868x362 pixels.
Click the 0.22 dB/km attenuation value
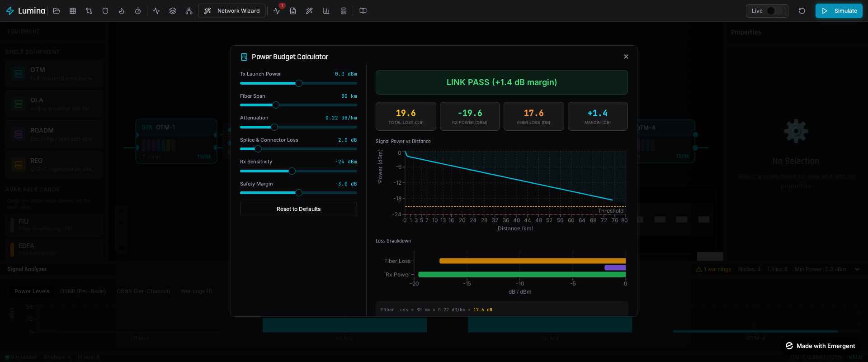tap(341, 118)
